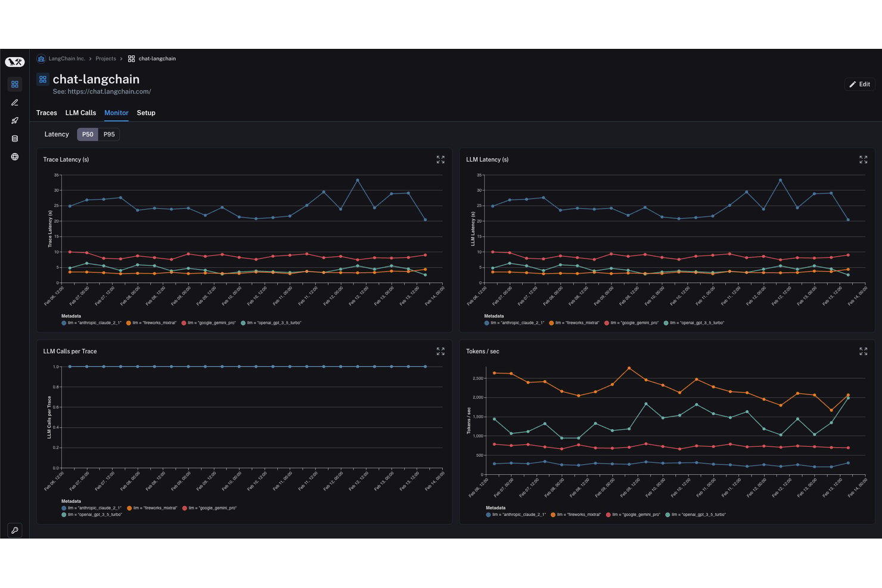Open the annotation pencil icon in sidebar
Screen dimensions: 882x588
15,102
